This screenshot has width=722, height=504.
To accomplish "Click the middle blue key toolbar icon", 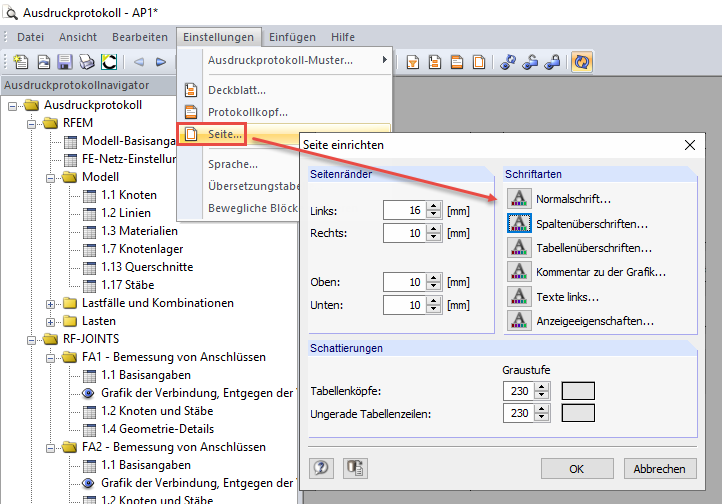I will click(530, 62).
